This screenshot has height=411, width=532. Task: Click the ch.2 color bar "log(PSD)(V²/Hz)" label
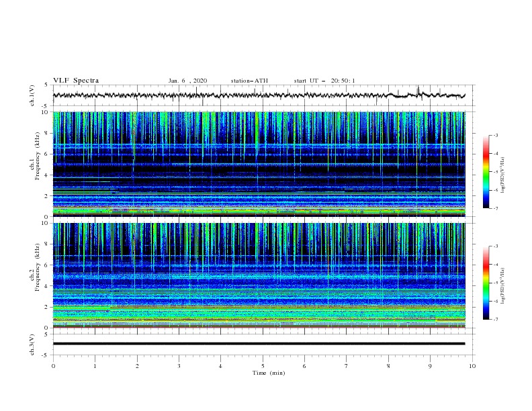point(503,285)
